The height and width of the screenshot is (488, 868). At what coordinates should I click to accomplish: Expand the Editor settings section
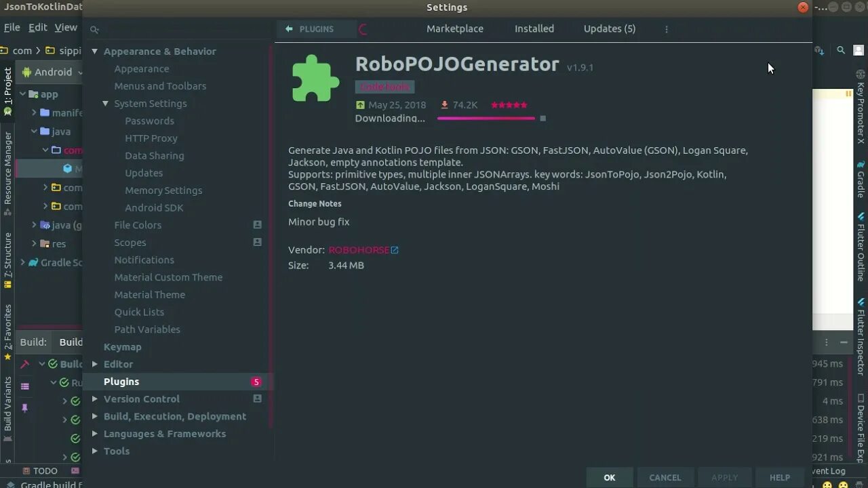pyautogui.click(x=95, y=365)
